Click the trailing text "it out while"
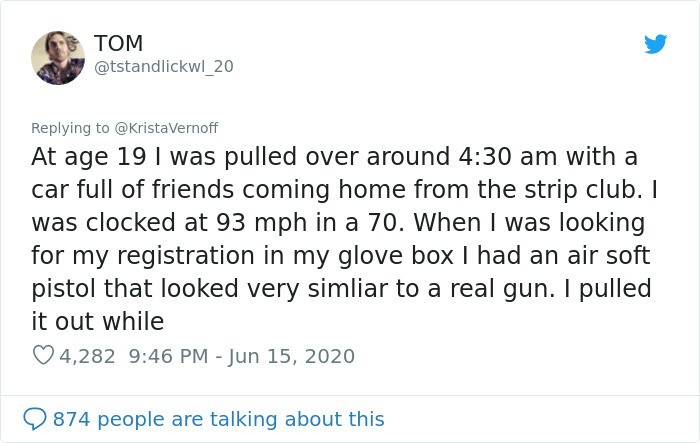The width and height of the screenshot is (700, 443). (98, 321)
